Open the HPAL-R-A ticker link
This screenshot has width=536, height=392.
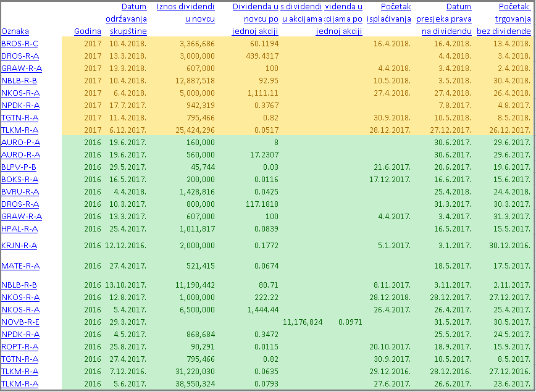click(19, 229)
